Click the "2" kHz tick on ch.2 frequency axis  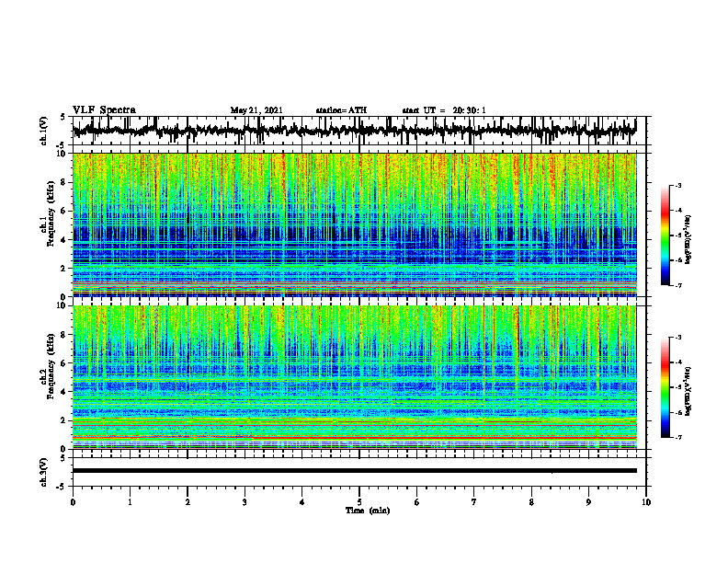pyautogui.click(x=64, y=420)
